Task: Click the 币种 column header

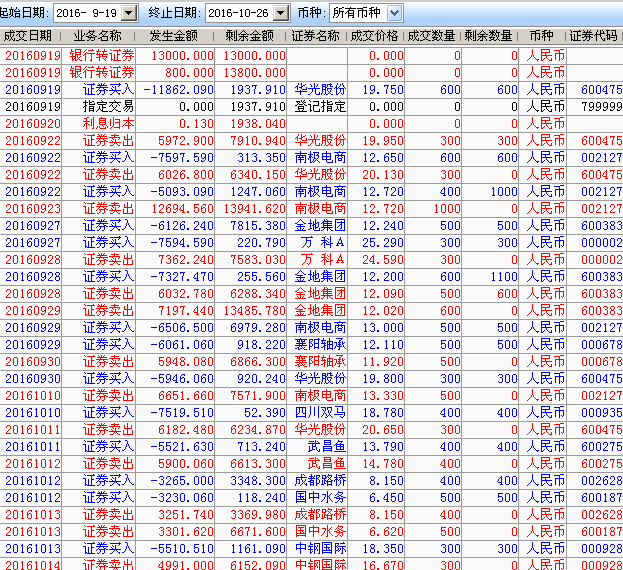Action: [541, 36]
